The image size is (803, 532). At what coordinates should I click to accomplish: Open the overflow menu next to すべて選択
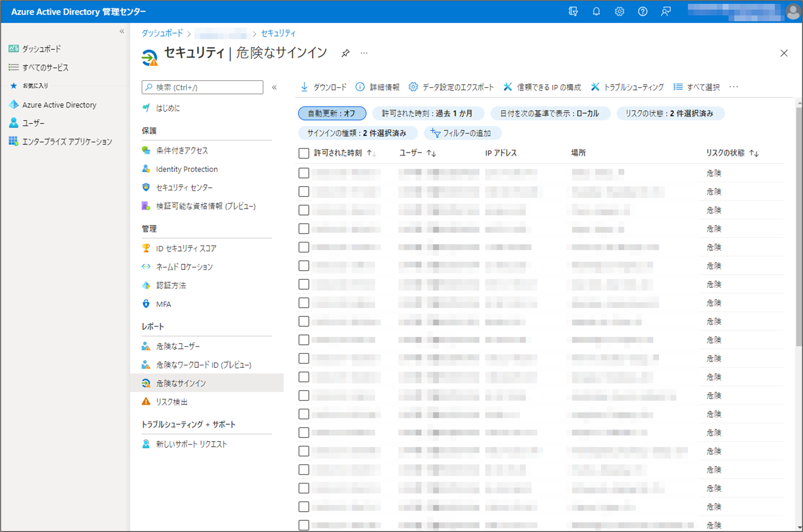(x=734, y=87)
